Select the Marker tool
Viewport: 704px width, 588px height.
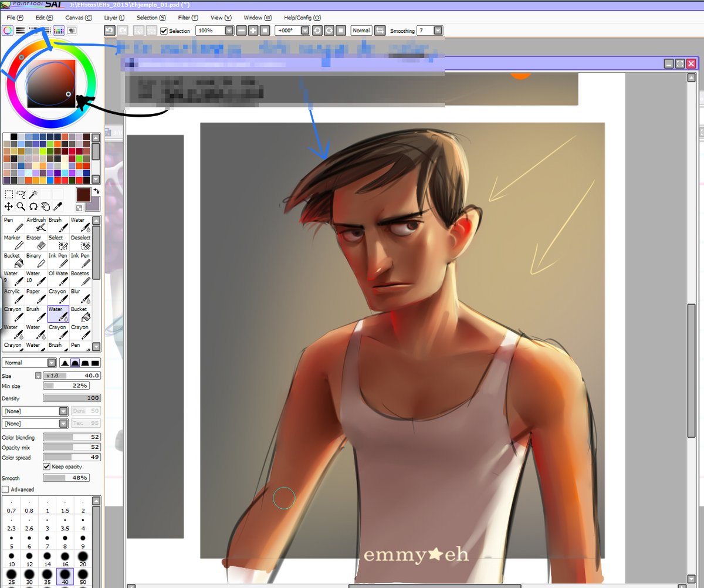(13, 242)
